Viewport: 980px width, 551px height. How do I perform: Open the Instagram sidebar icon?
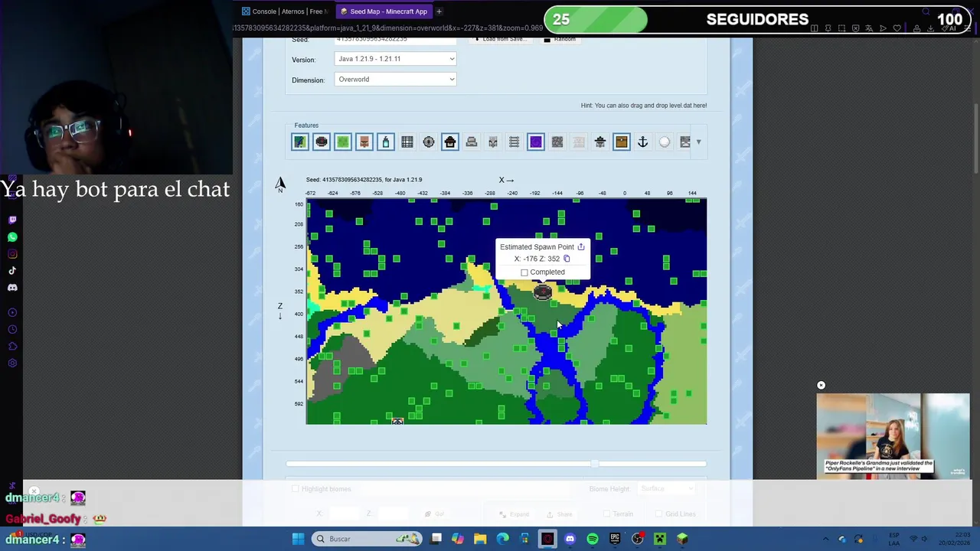pyautogui.click(x=12, y=253)
